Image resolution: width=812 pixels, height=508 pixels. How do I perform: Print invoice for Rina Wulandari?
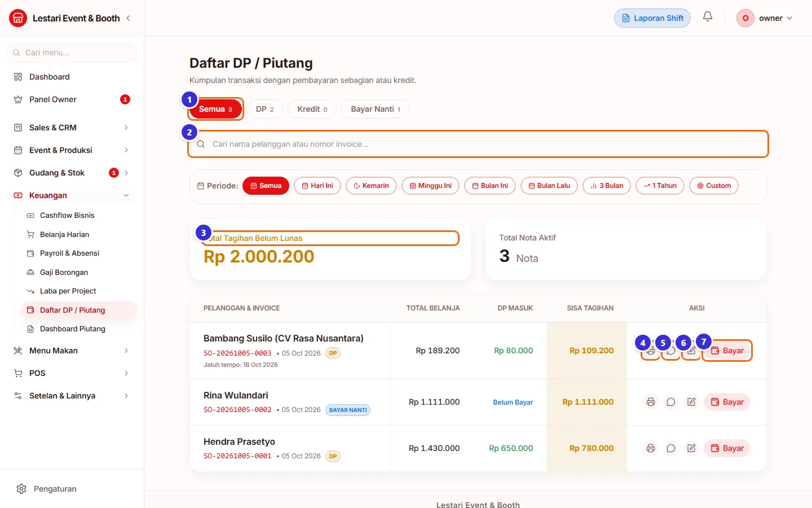click(x=651, y=402)
